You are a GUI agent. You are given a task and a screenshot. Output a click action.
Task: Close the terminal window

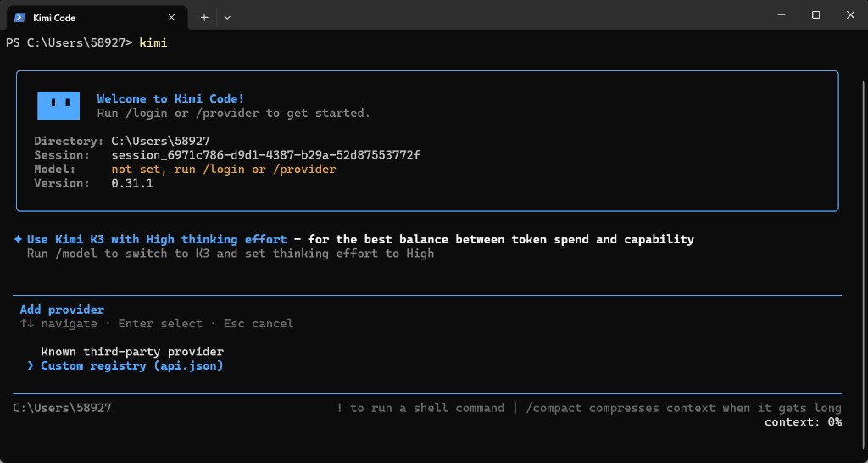[850, 15]
